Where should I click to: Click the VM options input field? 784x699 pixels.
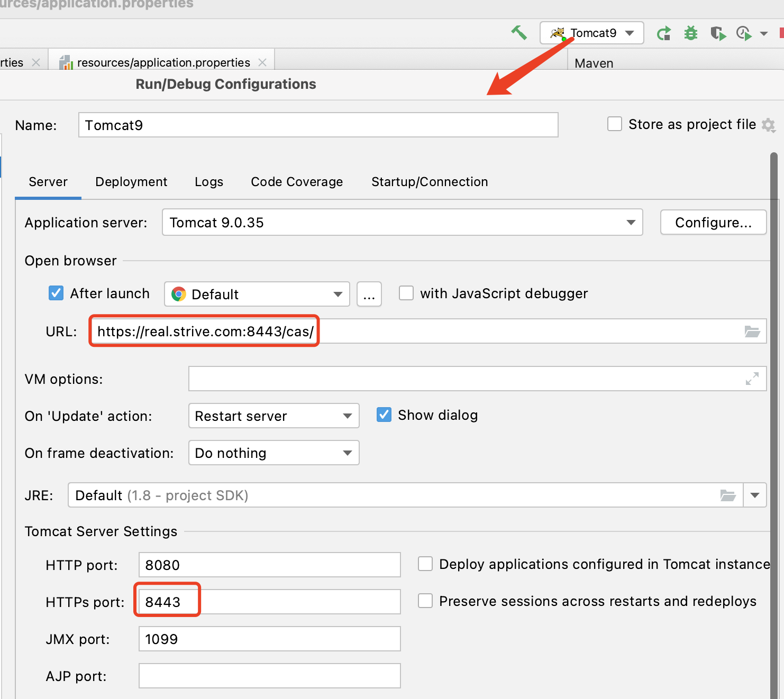[x=477, y=379]
